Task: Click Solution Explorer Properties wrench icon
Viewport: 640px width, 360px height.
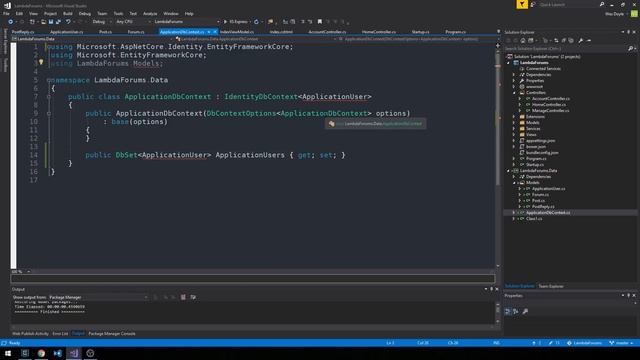Action: click(580, 40)
